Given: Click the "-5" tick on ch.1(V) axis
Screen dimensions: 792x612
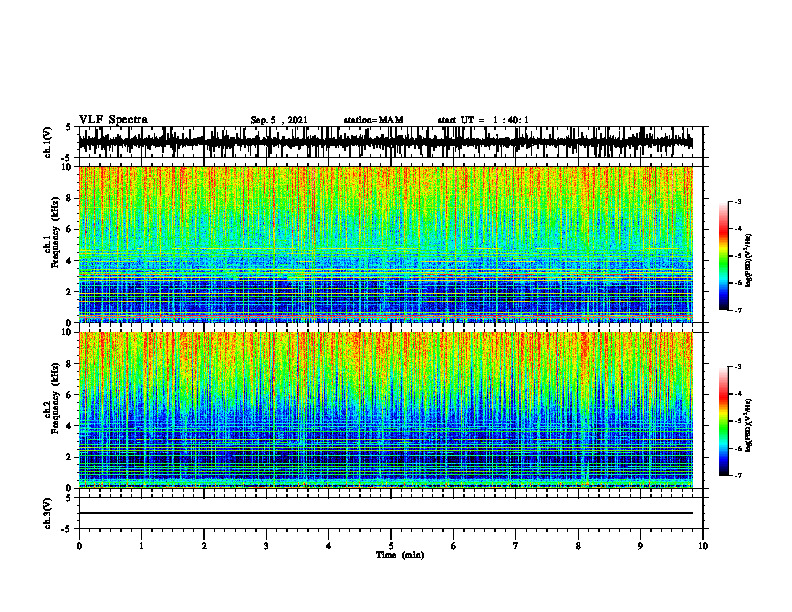Looking at the screenshot, I should 67,158.
